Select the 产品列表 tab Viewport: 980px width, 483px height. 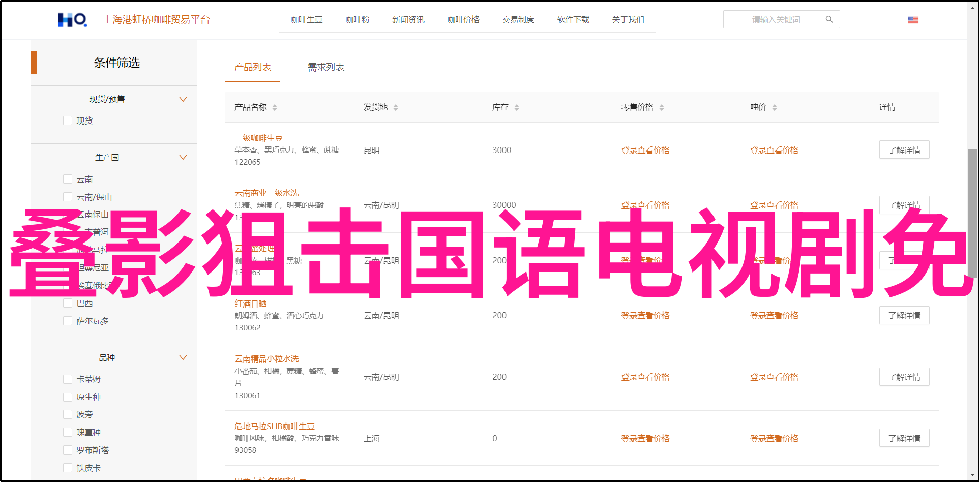253,67
